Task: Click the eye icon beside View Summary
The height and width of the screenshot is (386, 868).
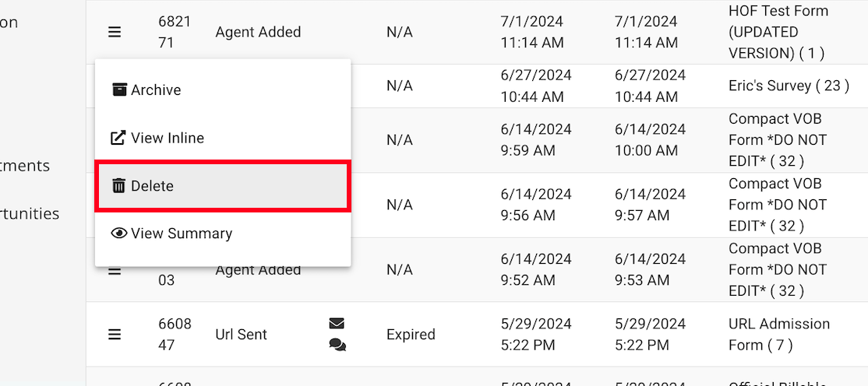Action: click(119, 233)
